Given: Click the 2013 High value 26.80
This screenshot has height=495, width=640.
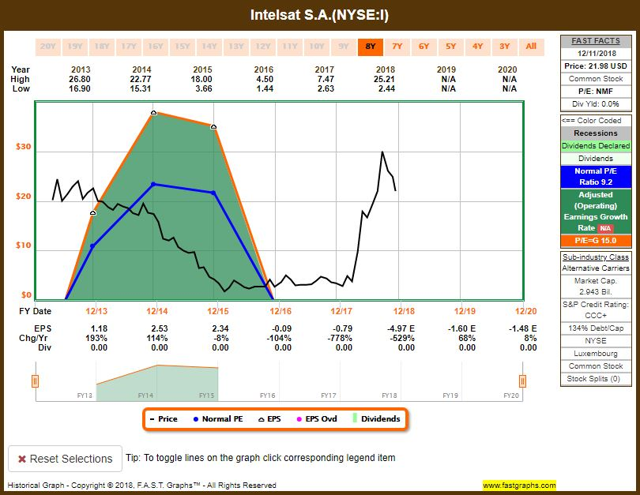Looking at the screenshot, I should tap(80, 79).
